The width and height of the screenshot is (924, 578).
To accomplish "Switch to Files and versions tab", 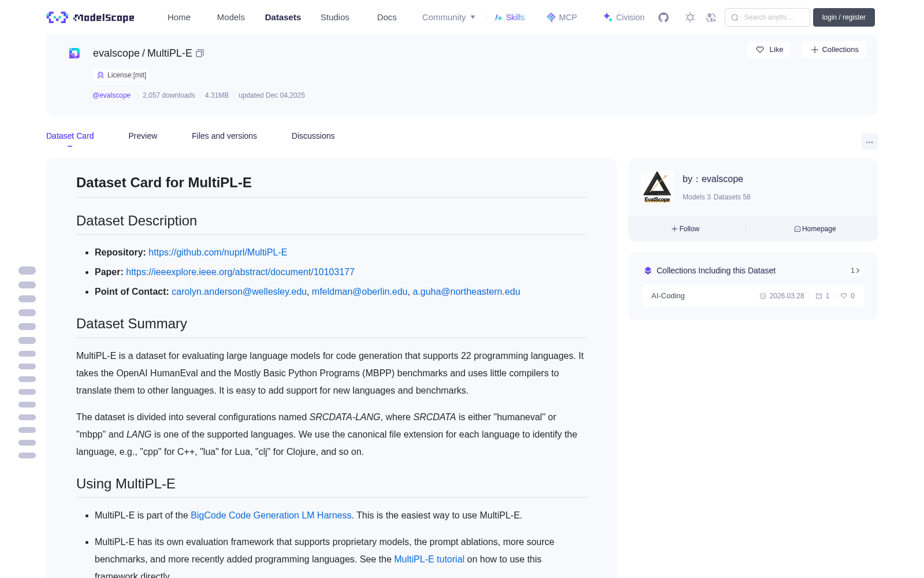I will 224,136.
